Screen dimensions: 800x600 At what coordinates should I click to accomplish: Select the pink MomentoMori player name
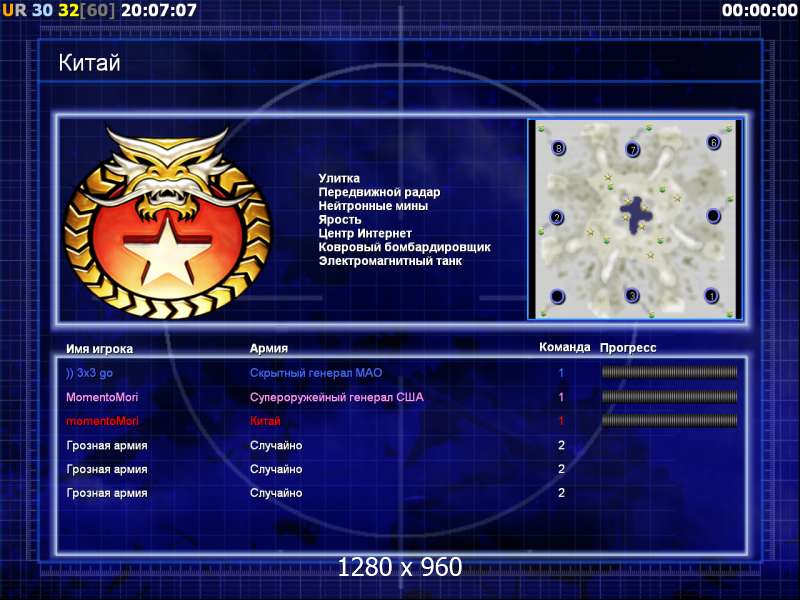[x=102, y=397]
